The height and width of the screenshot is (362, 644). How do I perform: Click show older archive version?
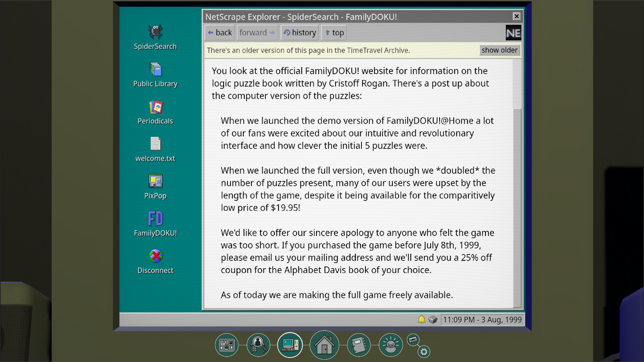[499, 50]
